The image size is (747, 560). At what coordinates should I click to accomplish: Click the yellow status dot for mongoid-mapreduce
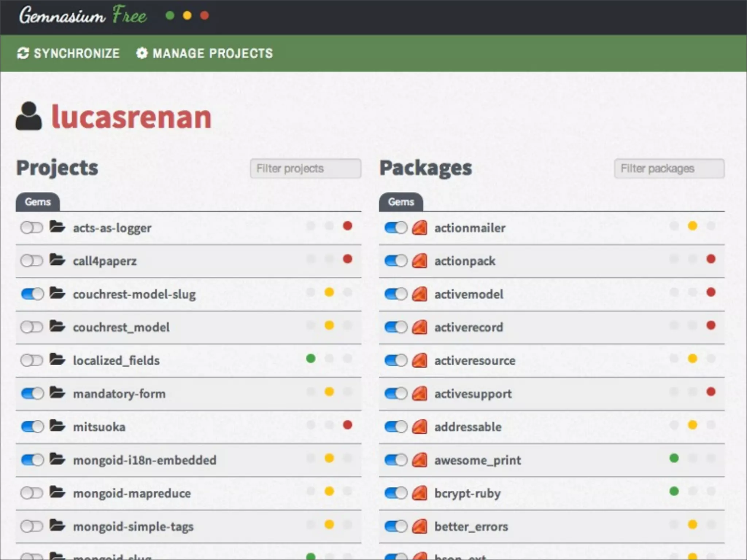(329, 491)
